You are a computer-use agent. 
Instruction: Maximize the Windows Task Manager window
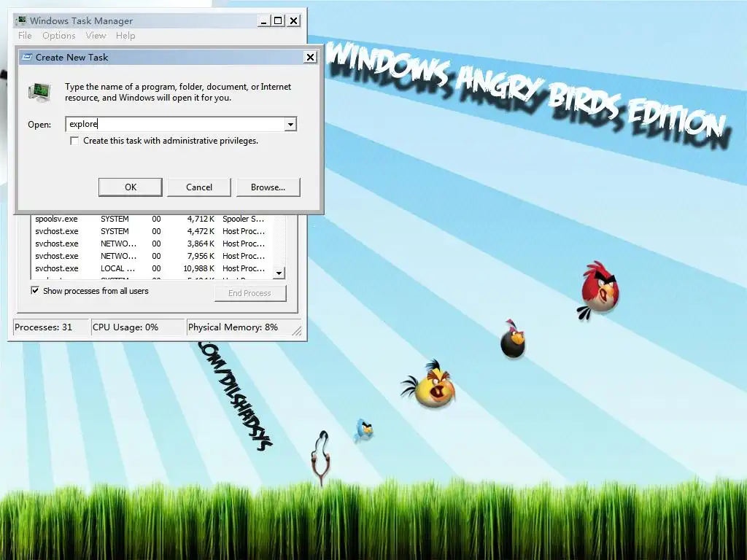278,21
